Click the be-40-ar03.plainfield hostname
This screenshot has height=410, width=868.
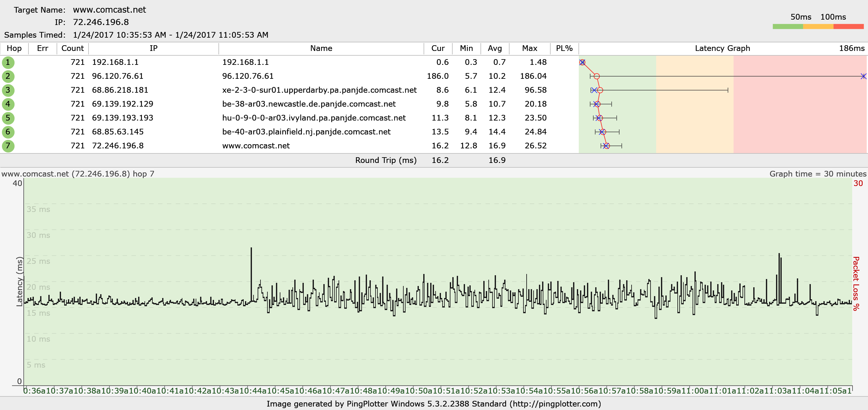point(306,132)
